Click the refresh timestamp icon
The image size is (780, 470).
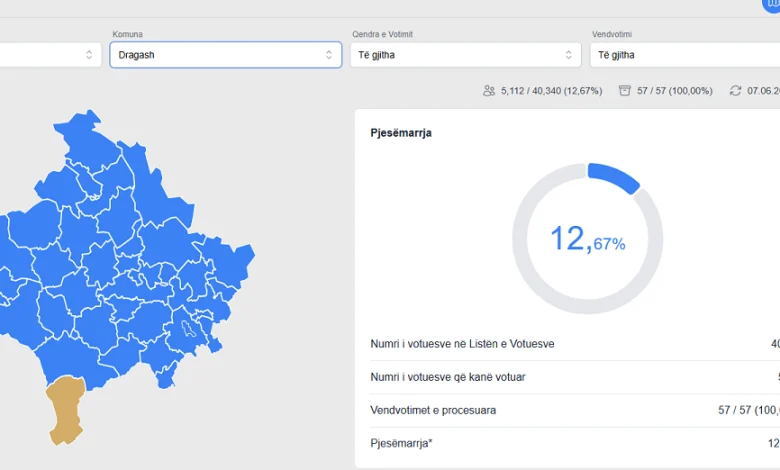[735, 91]
